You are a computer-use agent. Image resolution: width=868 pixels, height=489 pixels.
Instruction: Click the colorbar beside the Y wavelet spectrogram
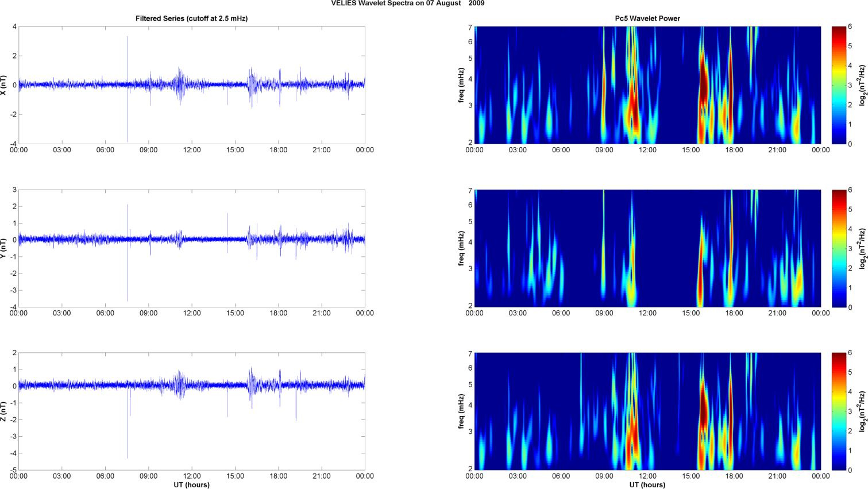[839, 248]
